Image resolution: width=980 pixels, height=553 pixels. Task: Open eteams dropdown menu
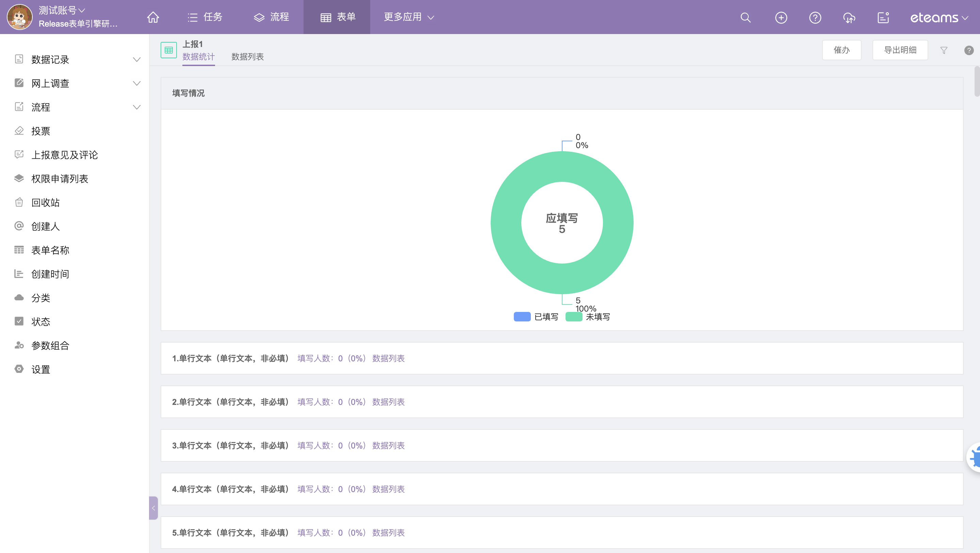click(x=939, y=17)
